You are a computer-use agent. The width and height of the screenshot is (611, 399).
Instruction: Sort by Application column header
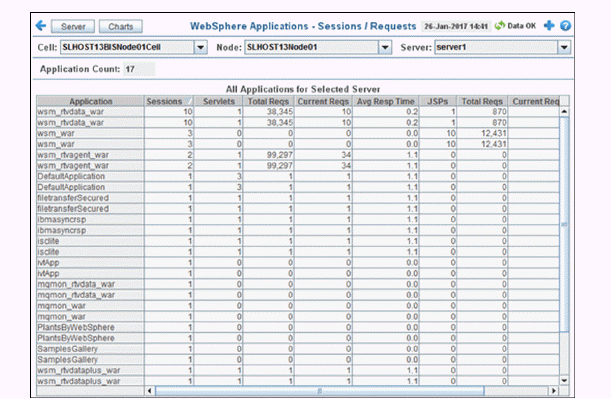[90, 101]
